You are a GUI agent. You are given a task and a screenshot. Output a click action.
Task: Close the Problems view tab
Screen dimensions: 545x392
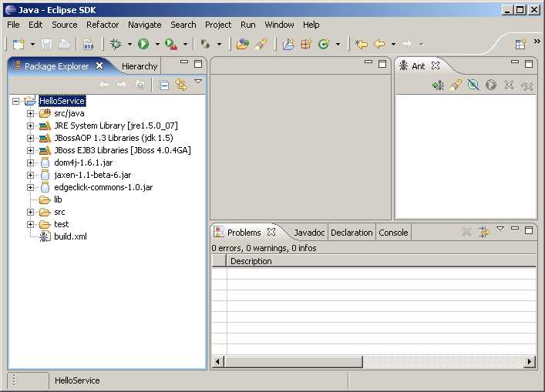(271, 232)
